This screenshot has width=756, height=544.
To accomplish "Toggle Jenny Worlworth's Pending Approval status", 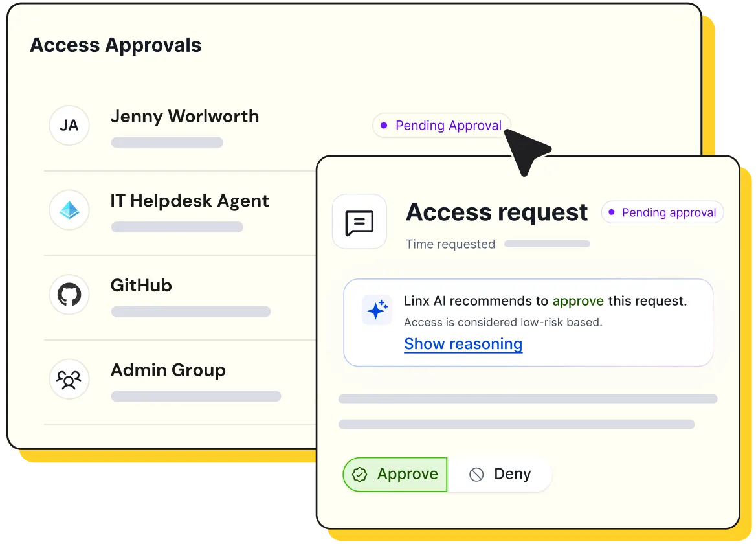I will pos(441,125).
